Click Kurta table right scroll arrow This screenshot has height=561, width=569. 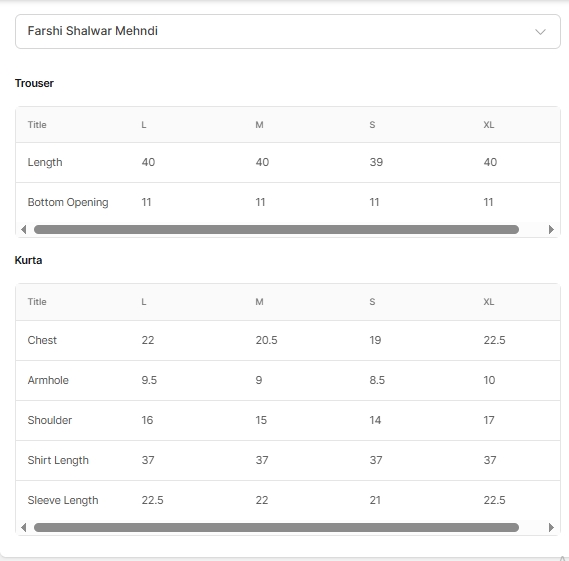tap(551, 527)
